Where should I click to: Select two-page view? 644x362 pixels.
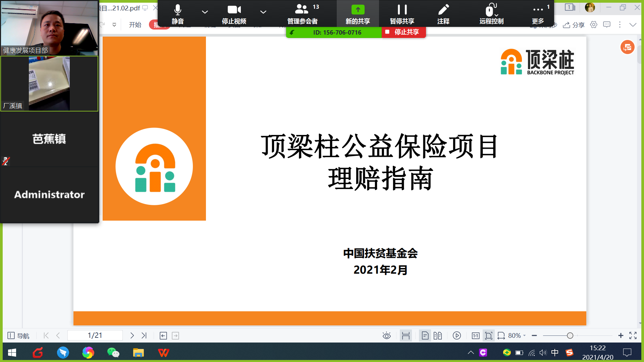click(x=437, y=336)
